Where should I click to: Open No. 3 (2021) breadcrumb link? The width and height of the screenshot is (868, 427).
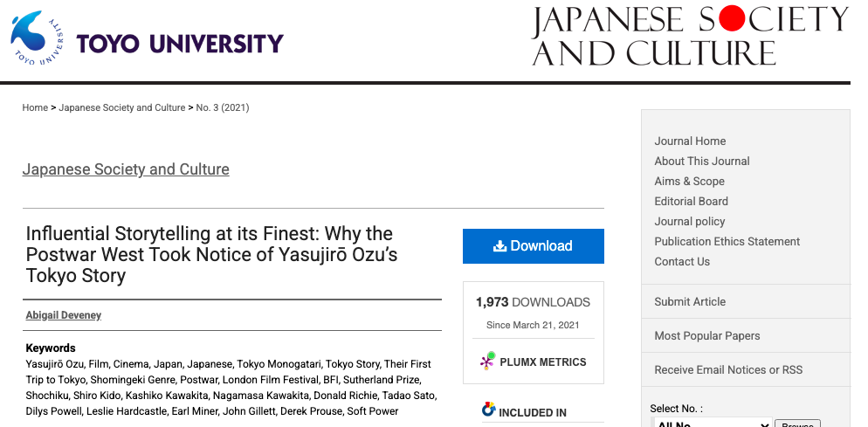pyautogui.click(x=223, y=107)
